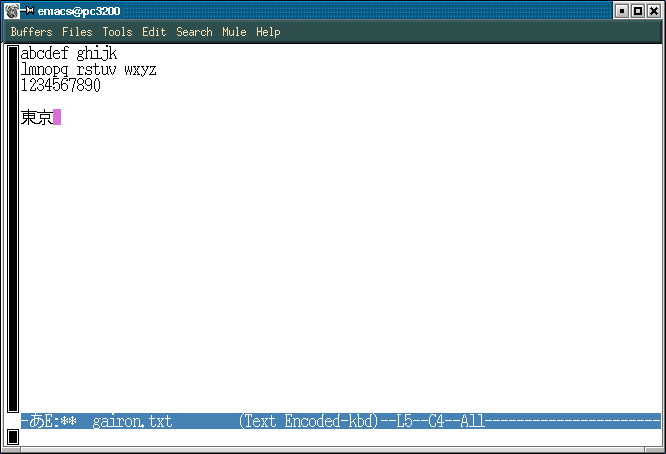The height and width of the screenshot is (454, 666).
Task: Minimize the emacs window
Action: click(622, 11)
